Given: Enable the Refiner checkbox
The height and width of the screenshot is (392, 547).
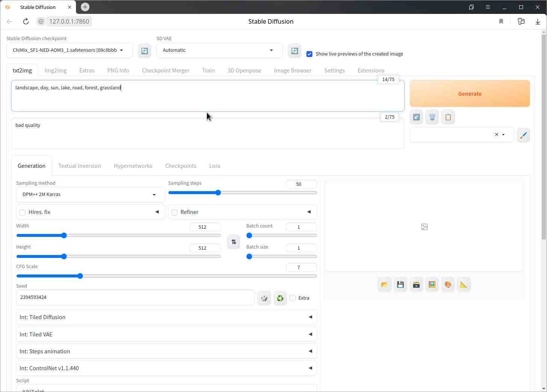Looking at the screenshot, I should 174,213.
